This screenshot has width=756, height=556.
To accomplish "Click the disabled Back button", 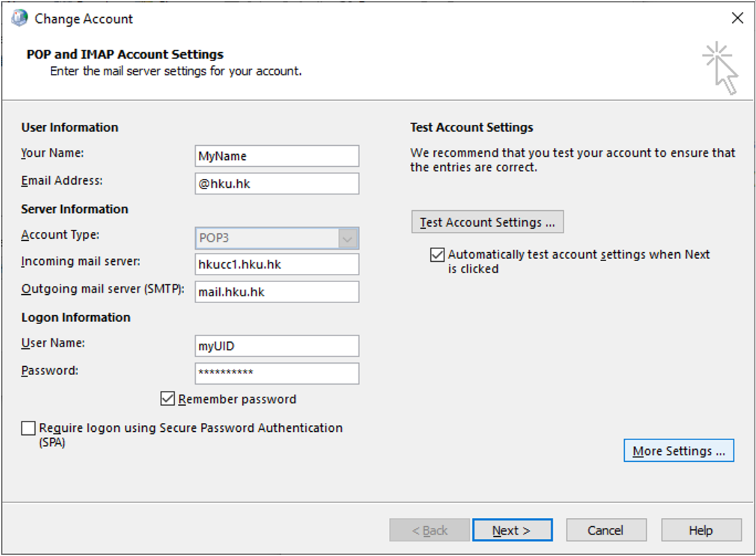I will [x=429, y=530].
